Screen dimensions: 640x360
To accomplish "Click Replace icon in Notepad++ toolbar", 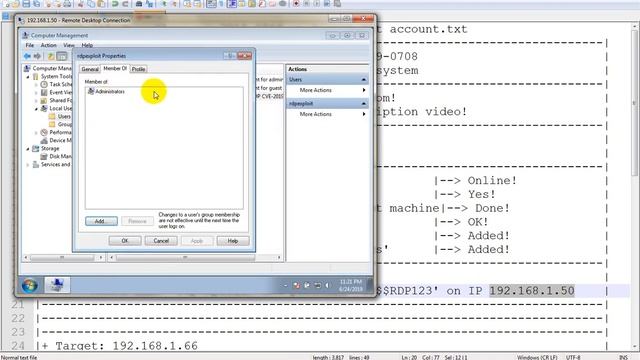I will coord(149,4).
